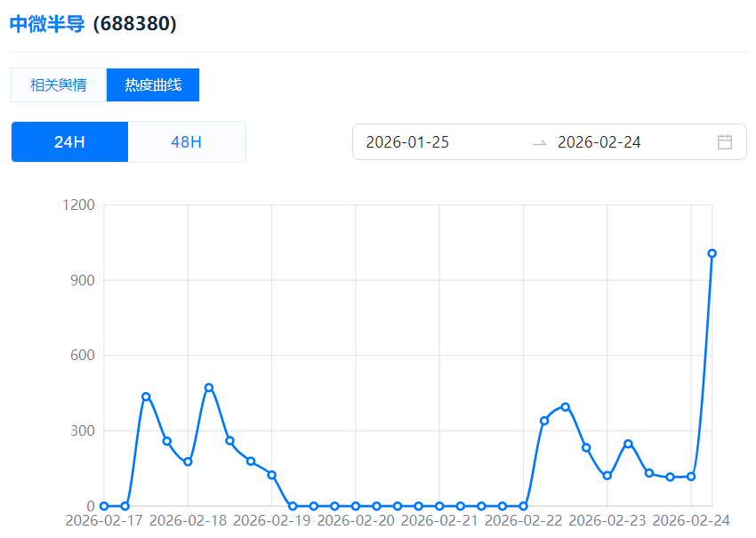The width and height of the screenshot is (756, 538).
Task: Switch to the 48H time range
Action: [186, 142]
